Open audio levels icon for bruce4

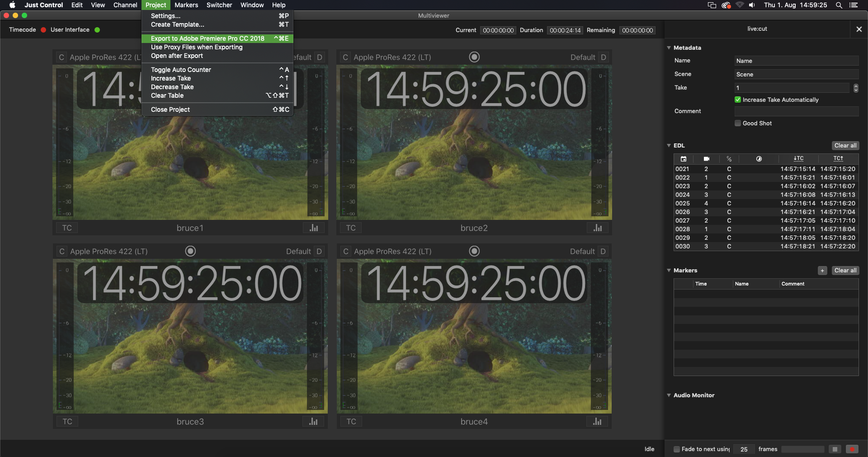point(598,422)
